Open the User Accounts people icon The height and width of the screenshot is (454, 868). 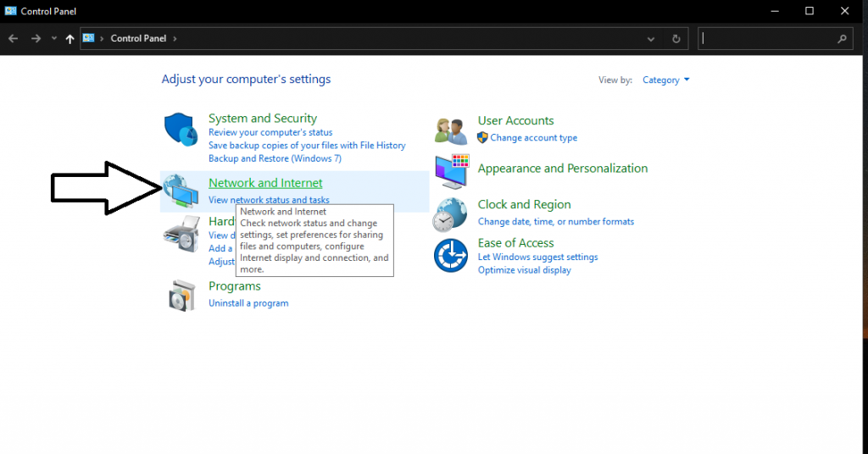coord(451,130)
